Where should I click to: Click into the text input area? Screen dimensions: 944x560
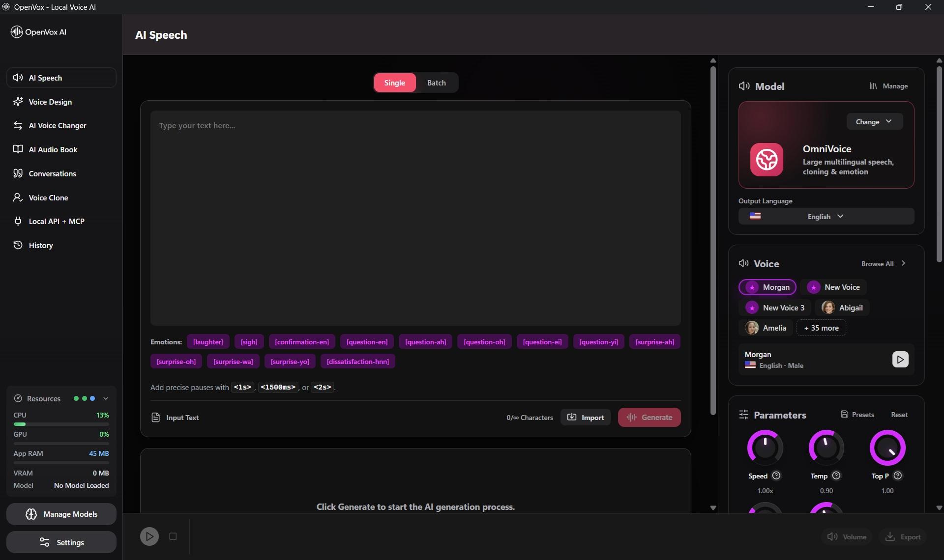click(415, 218)
